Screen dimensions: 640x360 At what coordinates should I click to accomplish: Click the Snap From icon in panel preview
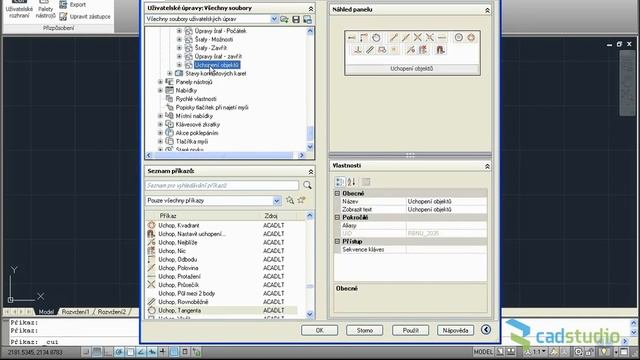364,38
